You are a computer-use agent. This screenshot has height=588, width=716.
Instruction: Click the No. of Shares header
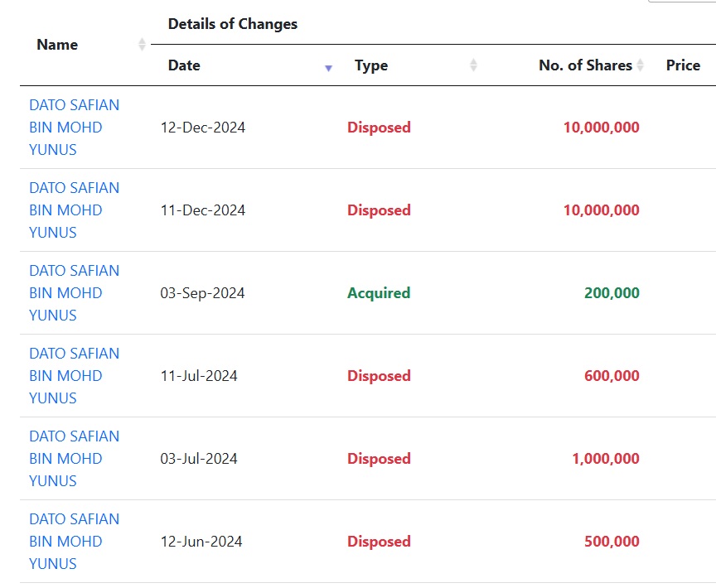pyautogui.click(x=585, y=65)
